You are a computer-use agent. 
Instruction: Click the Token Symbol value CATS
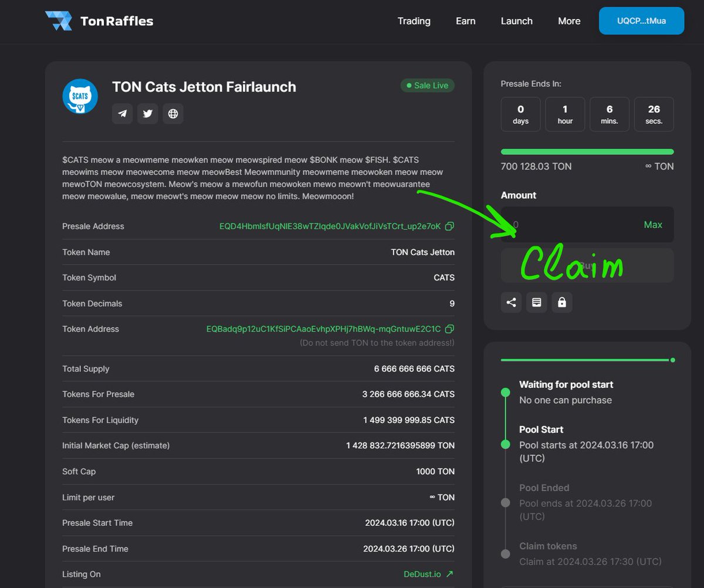pos(444,278)
